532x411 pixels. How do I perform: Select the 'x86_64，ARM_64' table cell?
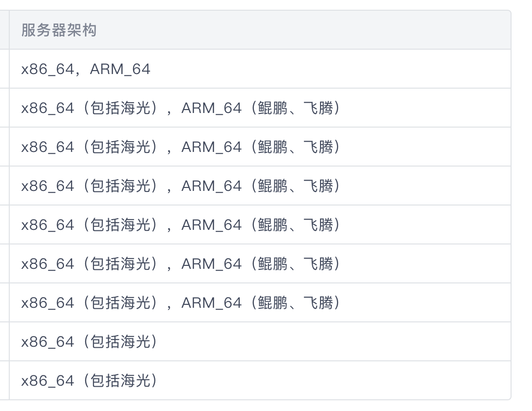tap(260, 69)
